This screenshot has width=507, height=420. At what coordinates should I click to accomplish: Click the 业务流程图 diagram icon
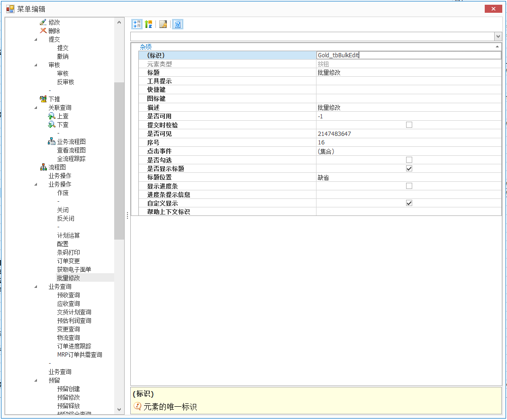point(52,142)
